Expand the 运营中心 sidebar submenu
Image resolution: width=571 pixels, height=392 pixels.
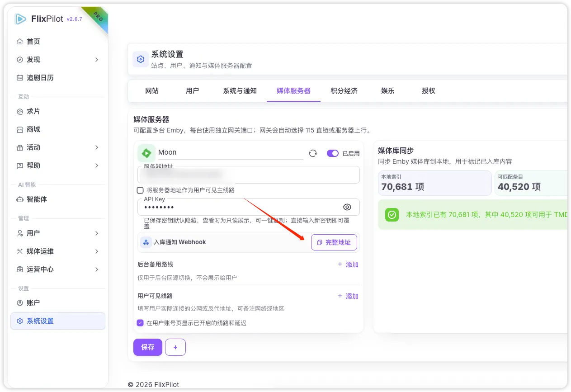click(97, 269)
